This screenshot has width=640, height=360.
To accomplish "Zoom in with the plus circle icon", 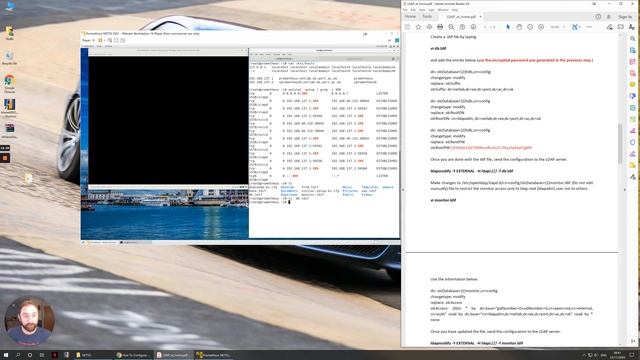I will coord(541,27).
